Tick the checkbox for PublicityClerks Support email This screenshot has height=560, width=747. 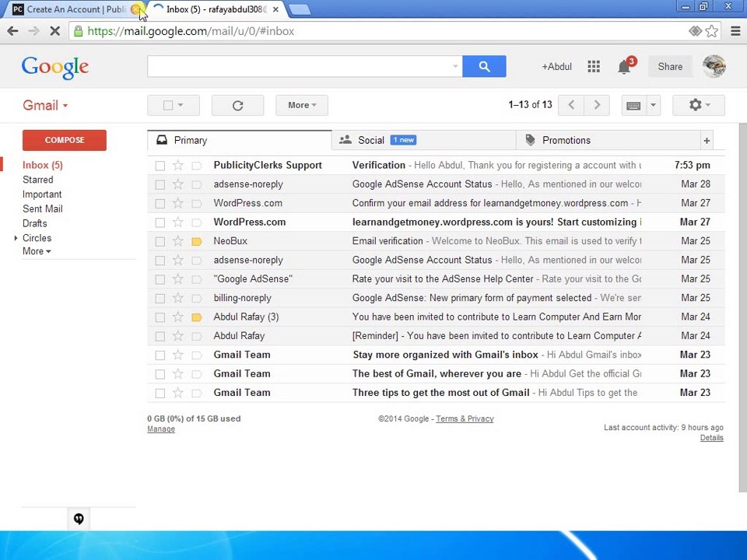[160, 166]
